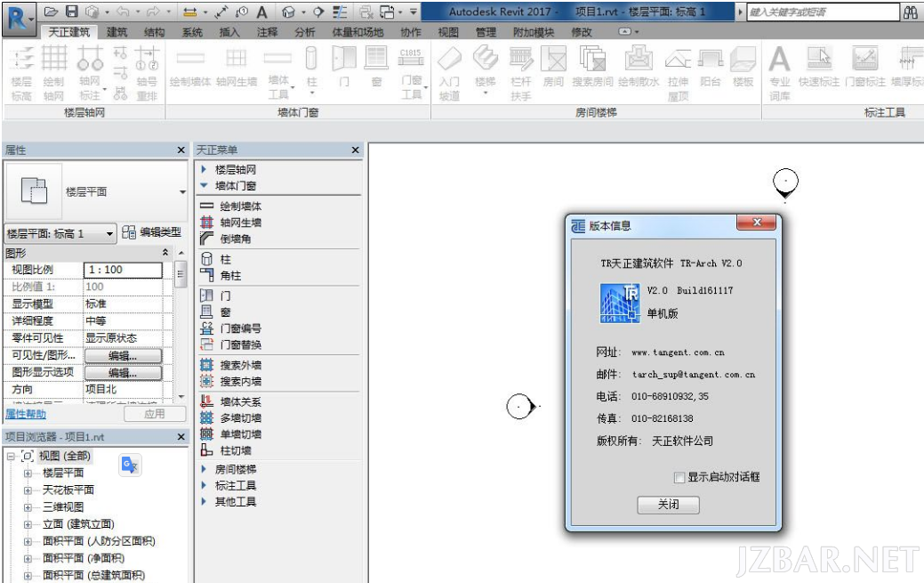Close the 天正菜单 panel

pyautogui.click(x=356, y=150)
